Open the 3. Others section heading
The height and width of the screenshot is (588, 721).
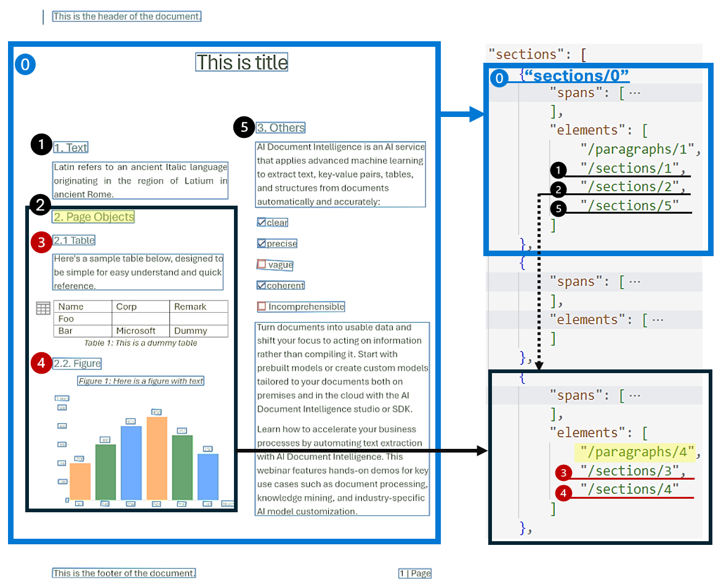(281, 127)
